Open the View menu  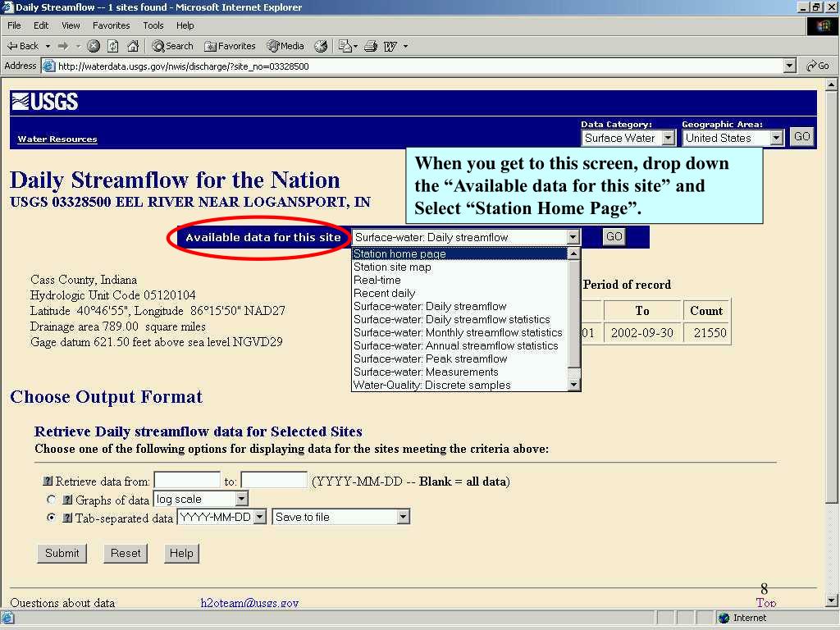[71, 25]
